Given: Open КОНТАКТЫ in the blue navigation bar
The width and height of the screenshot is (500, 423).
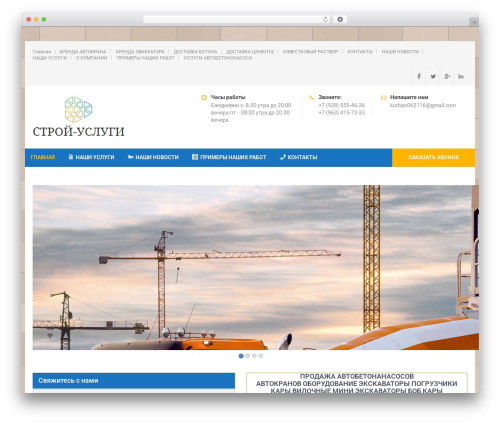Looking at the screenshot, I should click(x=299, y=157).
